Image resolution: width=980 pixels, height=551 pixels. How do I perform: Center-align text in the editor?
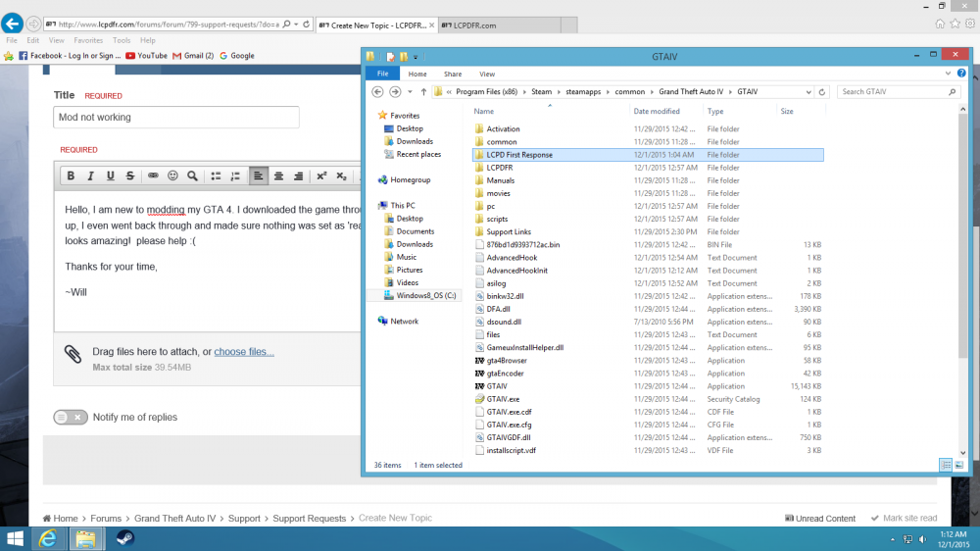(x=278, y=176)
